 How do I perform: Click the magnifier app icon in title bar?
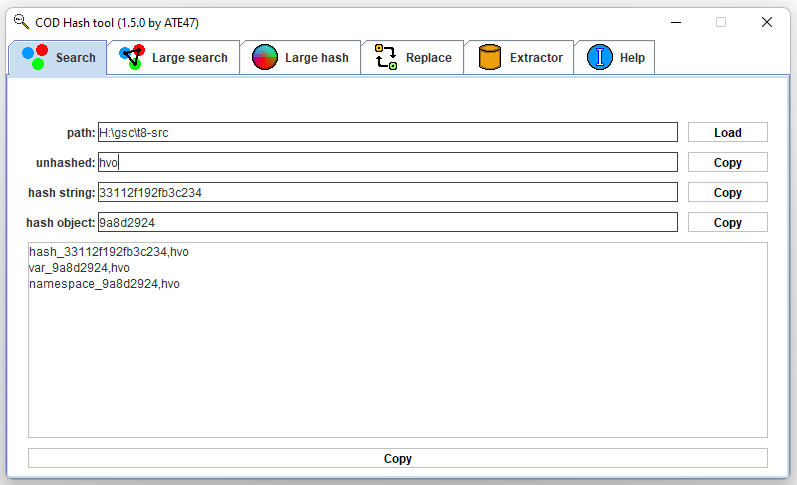click(x=21, y=22)
